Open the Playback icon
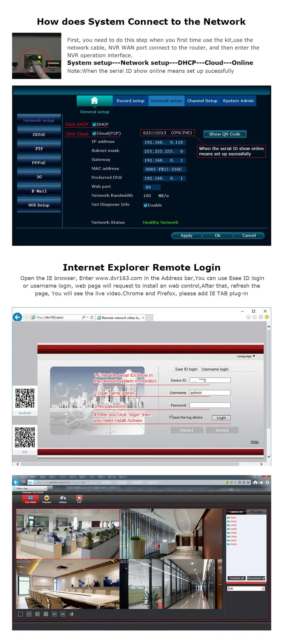283x644 pixels. pos(47,499)
